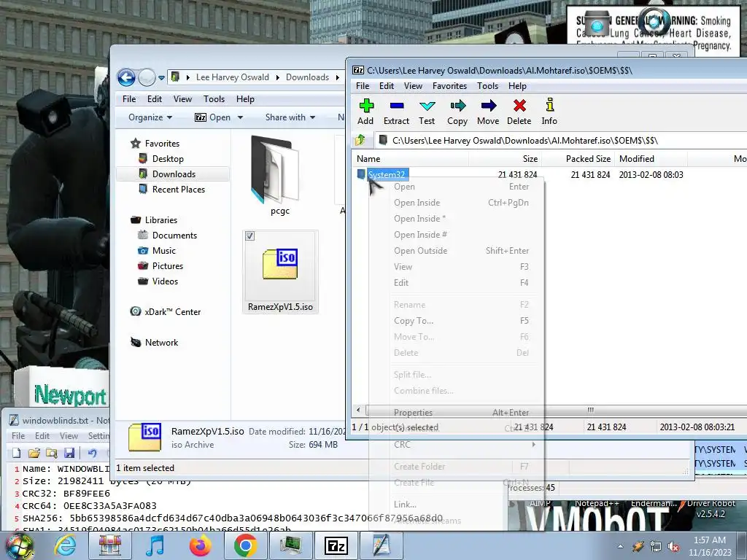Click Explorer's Forward arrow button
Image resolution: width=747 pixels, height=560 pixels.
[147, 77]
